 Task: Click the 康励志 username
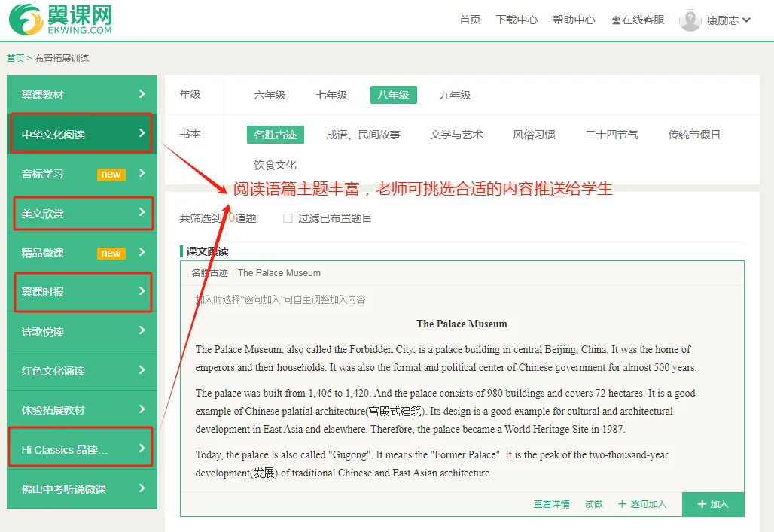(723, 20)
